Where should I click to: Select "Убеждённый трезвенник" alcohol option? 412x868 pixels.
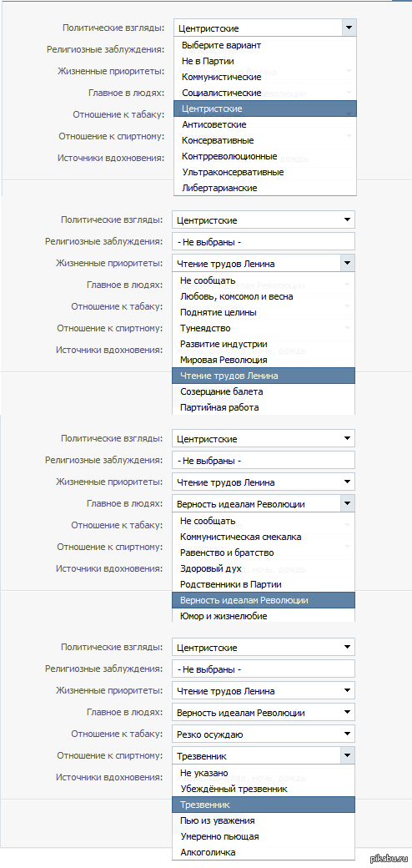click(x=264, y=788)
